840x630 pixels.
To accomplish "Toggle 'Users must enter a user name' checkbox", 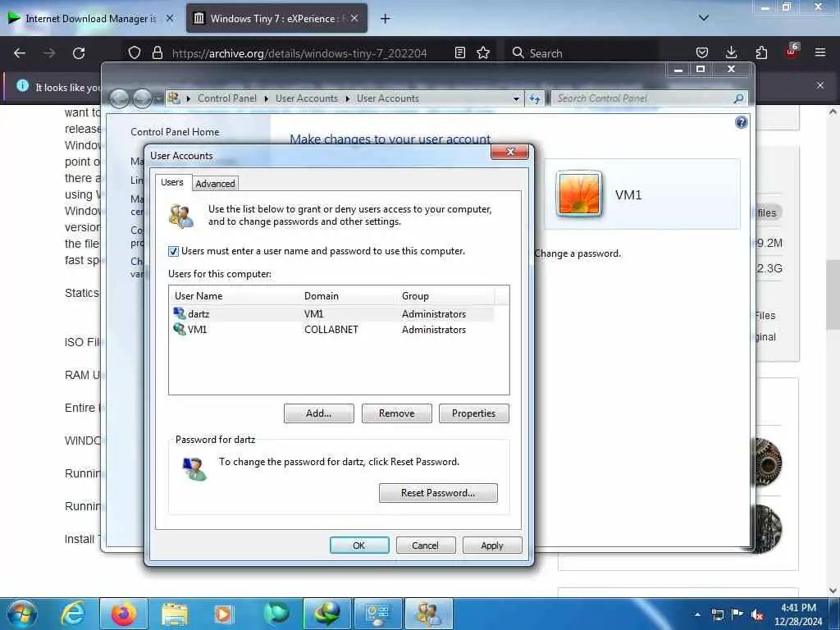I will point(173,251).
